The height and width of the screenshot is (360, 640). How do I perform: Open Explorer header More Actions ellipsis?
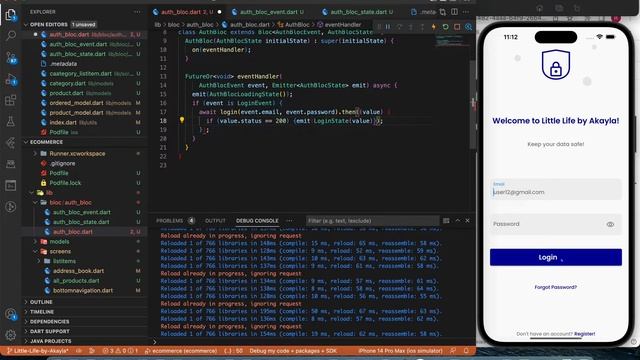[x=137, y=12]
